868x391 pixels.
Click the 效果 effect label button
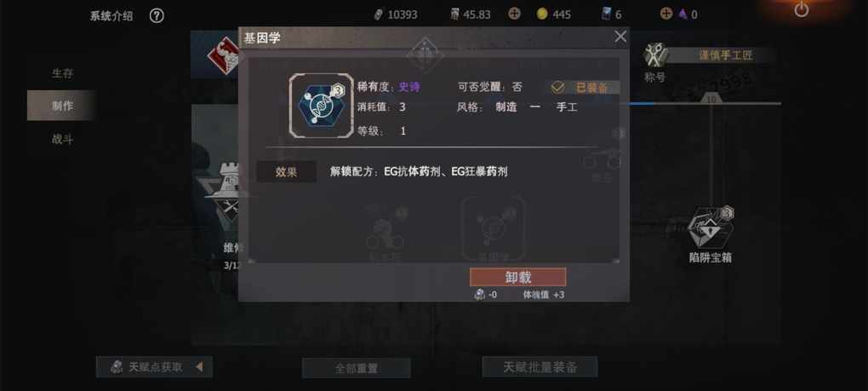coord(287,172)
